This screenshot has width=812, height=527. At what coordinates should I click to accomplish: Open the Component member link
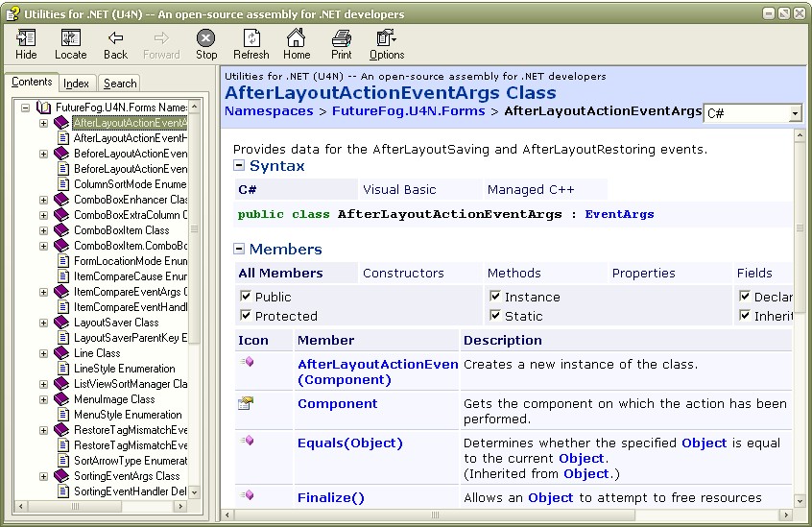click(338, 404)
